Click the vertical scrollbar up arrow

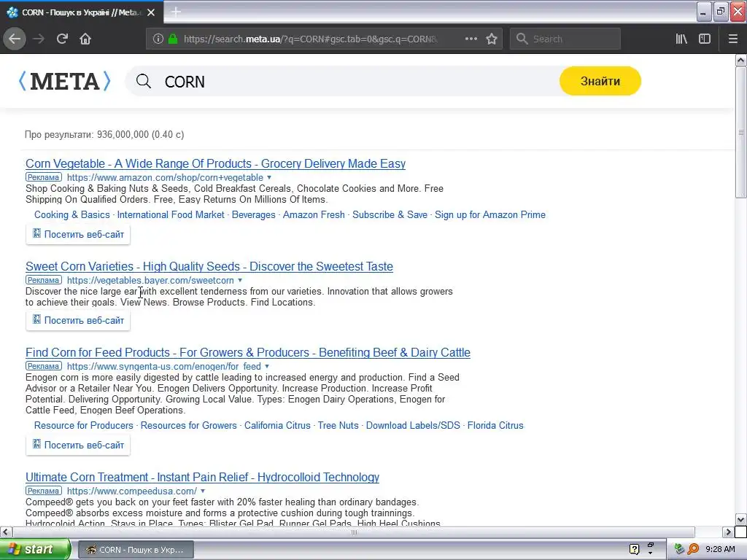pos(741,60)
